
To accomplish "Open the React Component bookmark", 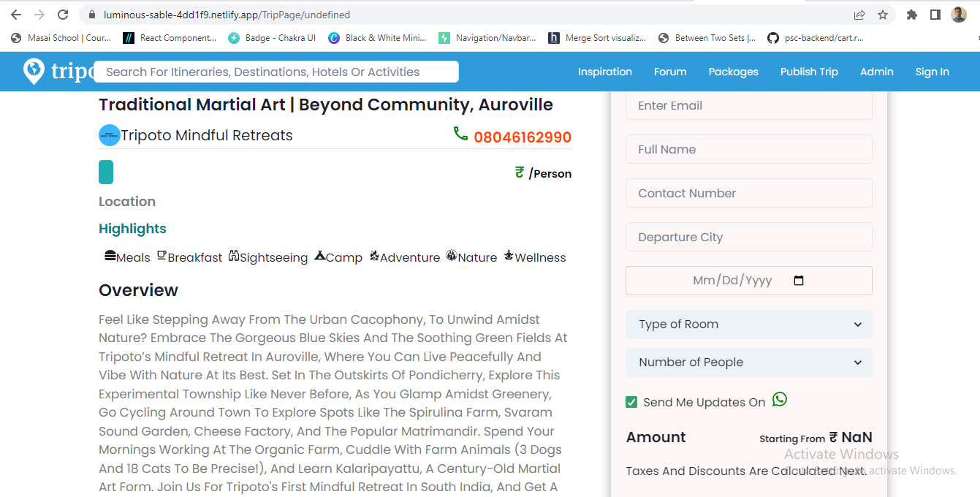I will pyautogui.click(x=170, y=38).
